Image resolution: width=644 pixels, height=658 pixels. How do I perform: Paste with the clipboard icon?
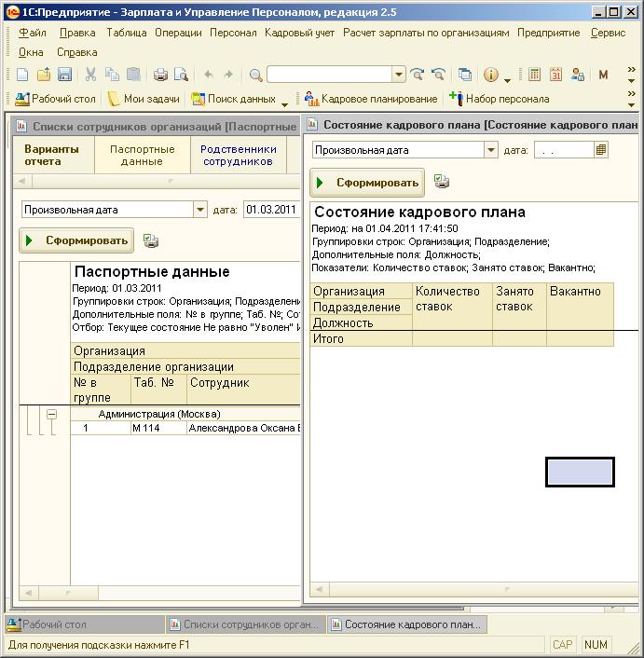pos(133,75)
